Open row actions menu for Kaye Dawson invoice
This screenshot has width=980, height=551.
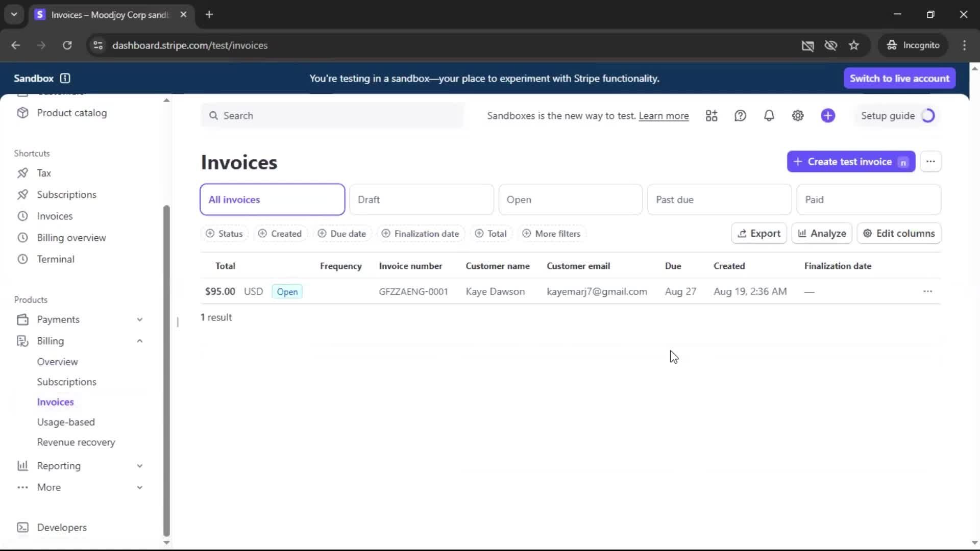pyautogui.click(x=927, y=291)
